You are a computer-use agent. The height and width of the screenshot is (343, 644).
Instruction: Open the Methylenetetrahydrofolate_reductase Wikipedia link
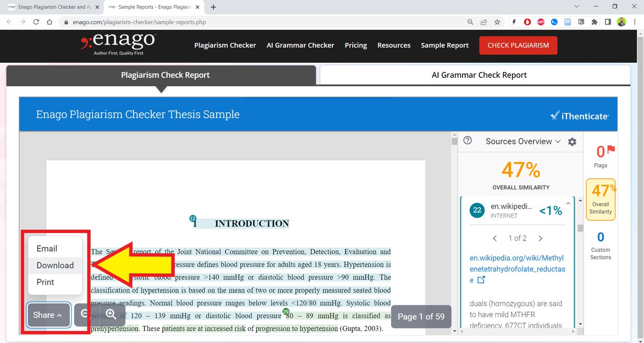[x=515, y=261]
